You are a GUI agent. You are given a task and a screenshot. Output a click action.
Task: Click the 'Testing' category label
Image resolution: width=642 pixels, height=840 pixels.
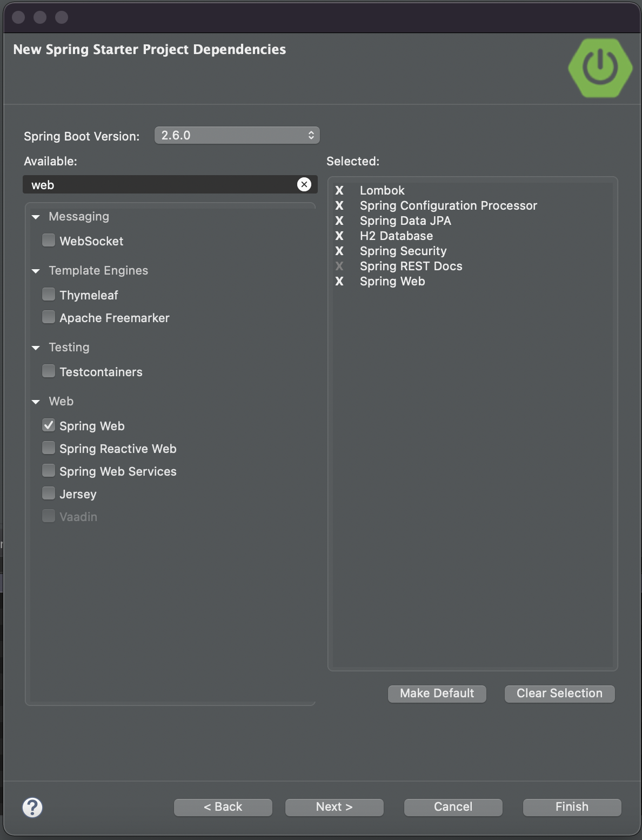tap(69, 347)
